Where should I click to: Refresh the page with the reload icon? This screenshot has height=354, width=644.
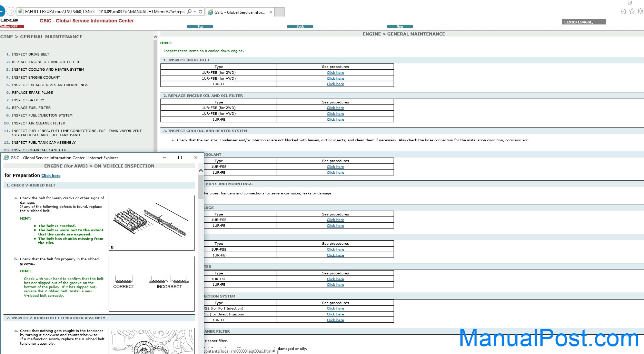[x=200, y=11]
